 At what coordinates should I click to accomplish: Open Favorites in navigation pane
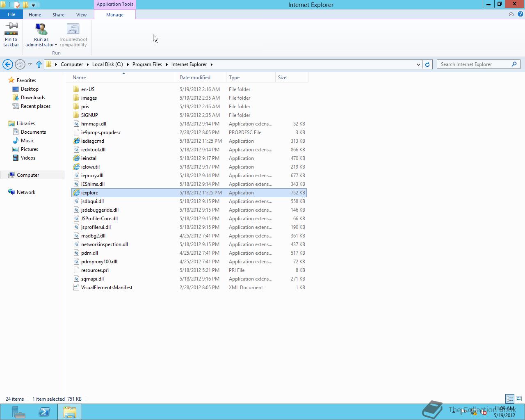(x=26, y=80)
